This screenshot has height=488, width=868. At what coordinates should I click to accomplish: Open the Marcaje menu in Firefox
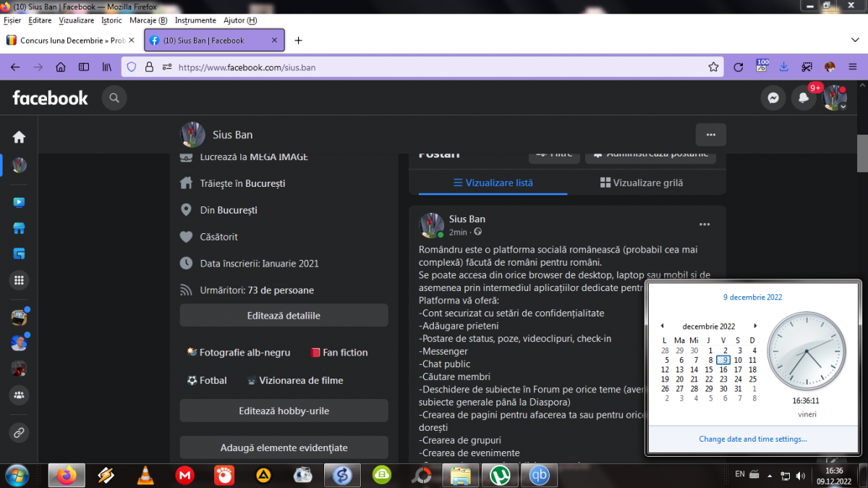click(x=148, y=20)
